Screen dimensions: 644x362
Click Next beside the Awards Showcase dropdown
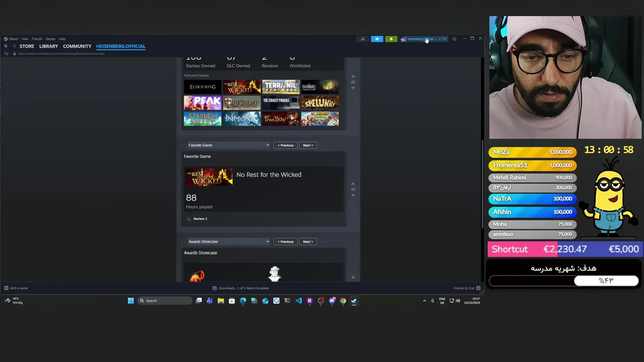tap(308, 242)
